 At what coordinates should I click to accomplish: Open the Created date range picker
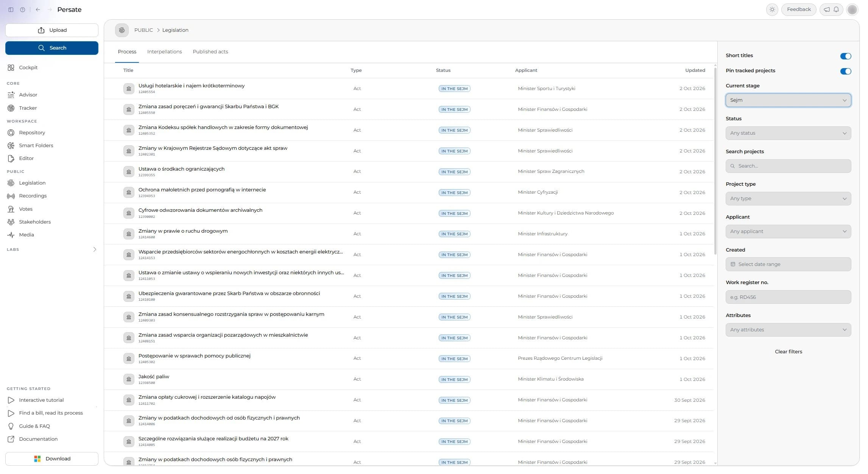788,264
